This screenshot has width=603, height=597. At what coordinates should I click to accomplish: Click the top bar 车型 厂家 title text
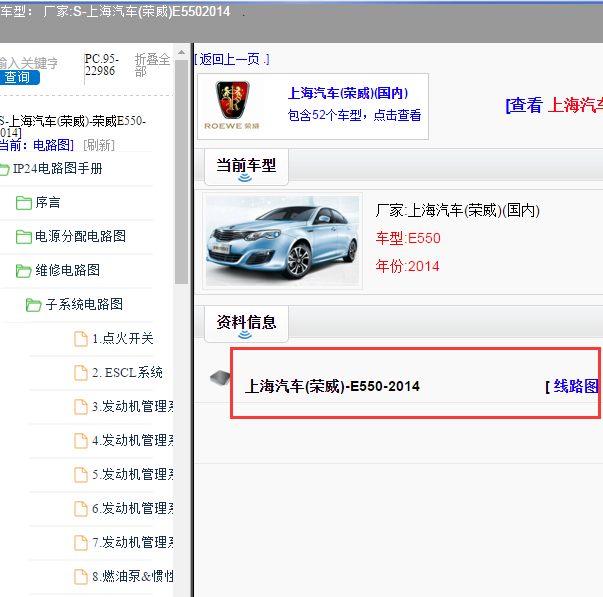115,12
